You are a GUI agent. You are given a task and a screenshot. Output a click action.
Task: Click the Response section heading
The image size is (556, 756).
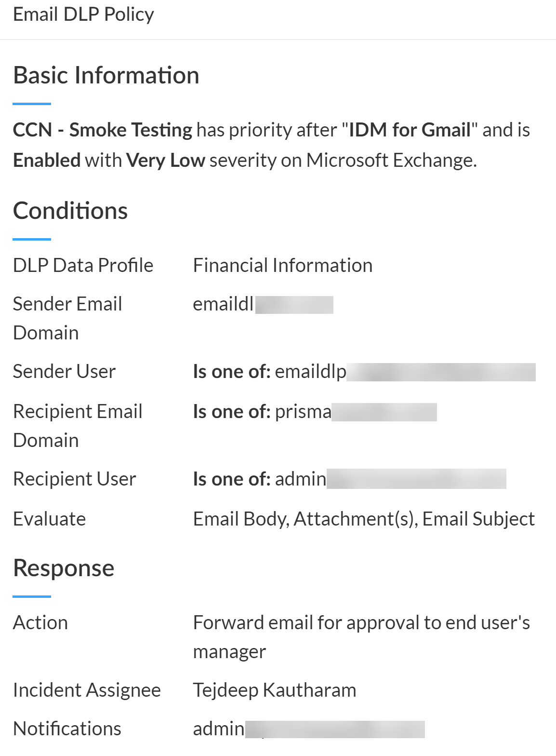click(x=64, y=568)
